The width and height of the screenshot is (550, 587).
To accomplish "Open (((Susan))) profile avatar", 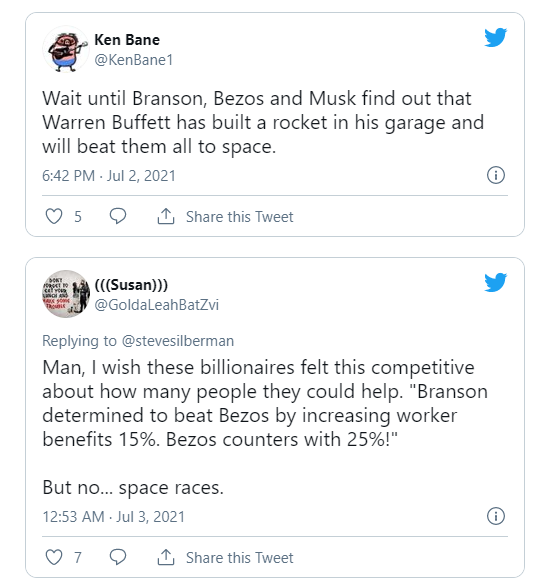I will click(66, 294).
